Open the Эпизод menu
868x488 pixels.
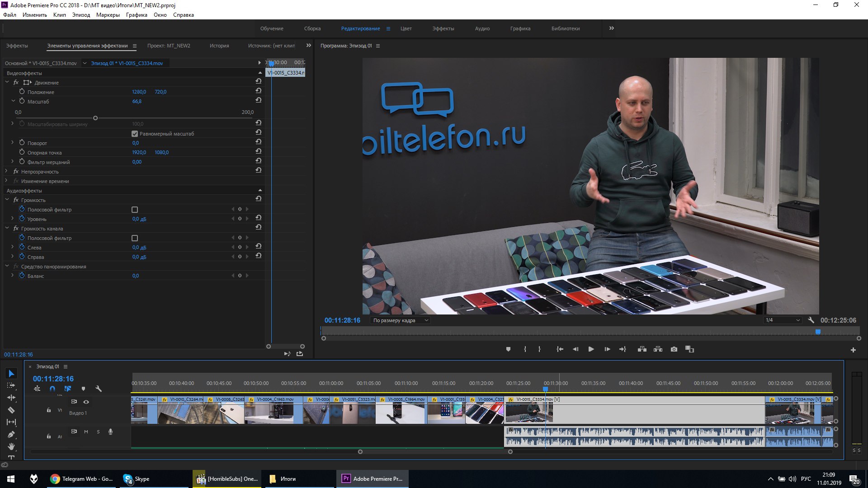click(x=81, y=15)
